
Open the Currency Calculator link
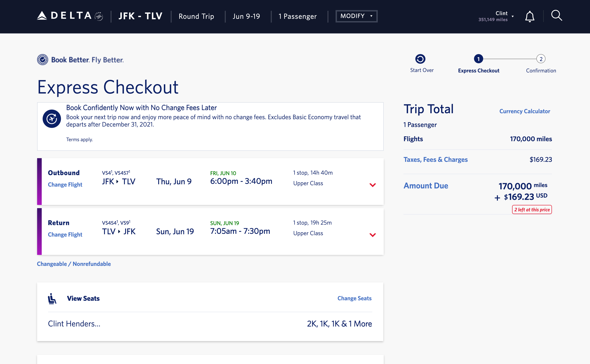click(524, 111)
